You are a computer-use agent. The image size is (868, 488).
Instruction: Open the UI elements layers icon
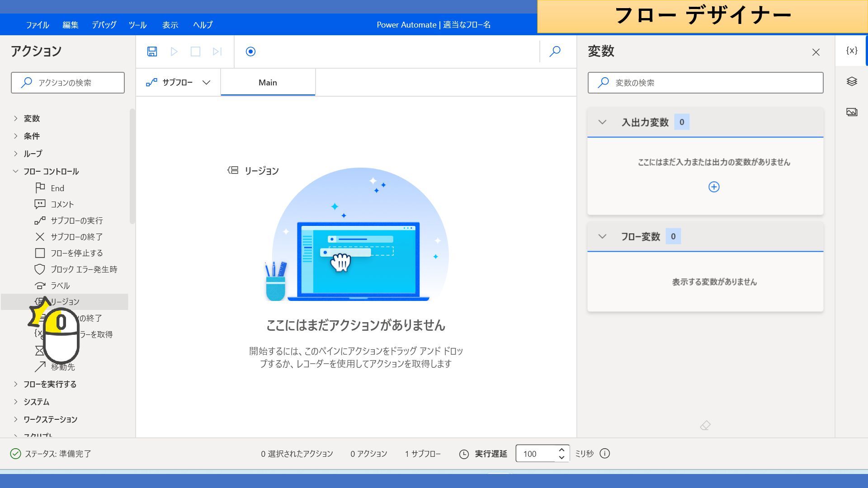(x=852, y=81)
